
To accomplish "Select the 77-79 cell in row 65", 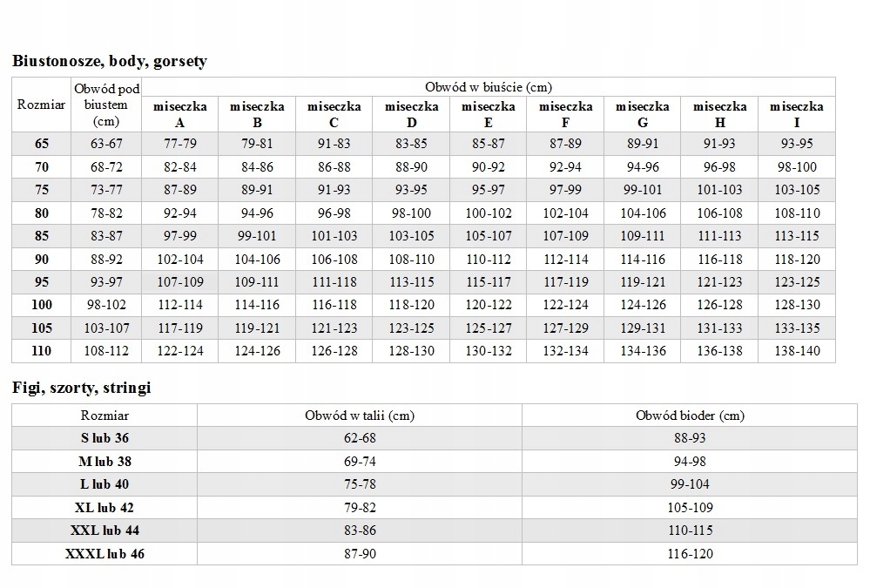I will (x=180, y=144).
